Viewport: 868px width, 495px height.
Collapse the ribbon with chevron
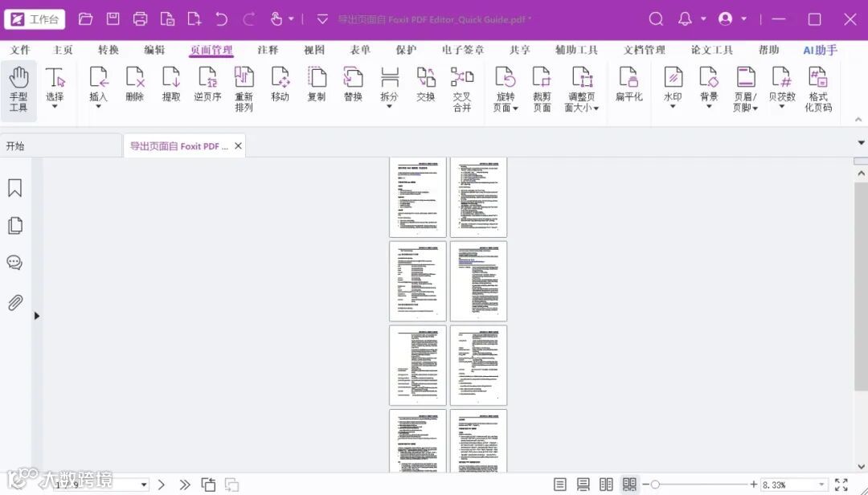858,119
